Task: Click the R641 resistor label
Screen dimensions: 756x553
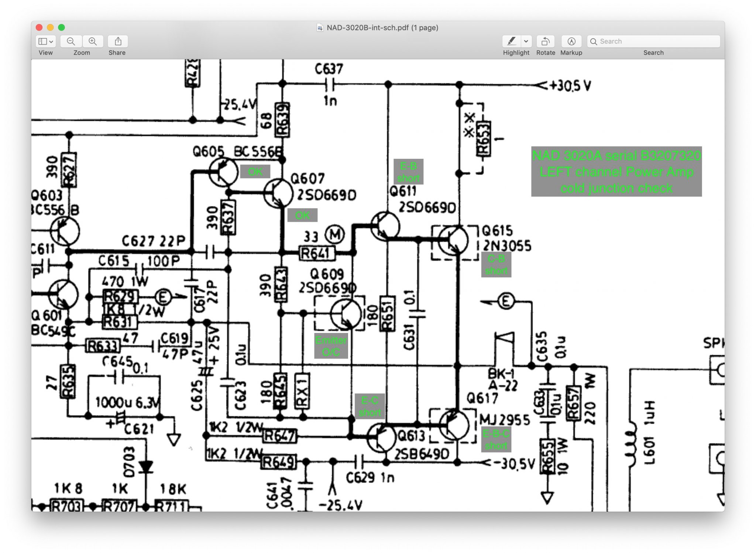Action: click(317, 254)
